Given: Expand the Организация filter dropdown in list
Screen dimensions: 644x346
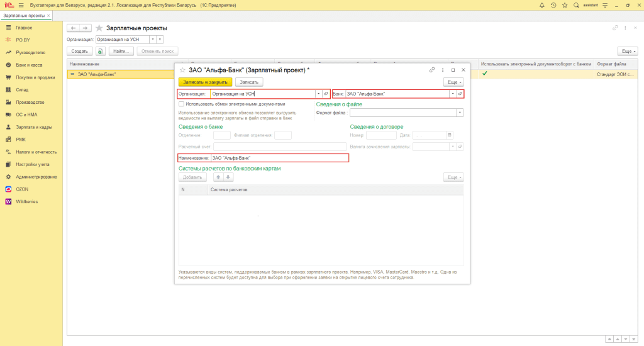Looking at the screenshot, I should pos(153,40).
